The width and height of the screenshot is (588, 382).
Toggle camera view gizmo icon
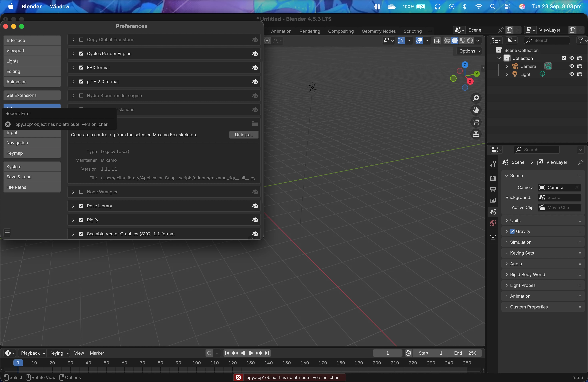tap(476, 122)
